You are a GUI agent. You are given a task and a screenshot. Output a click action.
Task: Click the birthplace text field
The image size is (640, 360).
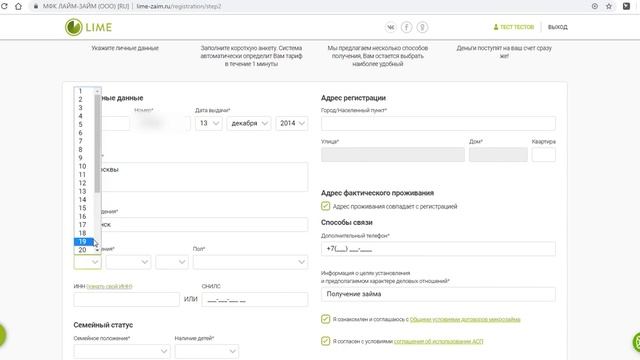click(204, 224)
